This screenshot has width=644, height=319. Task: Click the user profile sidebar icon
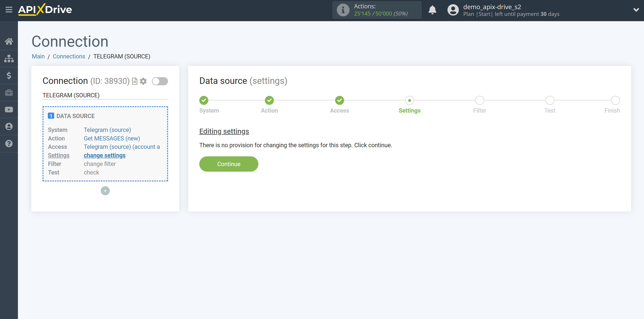[9, 126]
